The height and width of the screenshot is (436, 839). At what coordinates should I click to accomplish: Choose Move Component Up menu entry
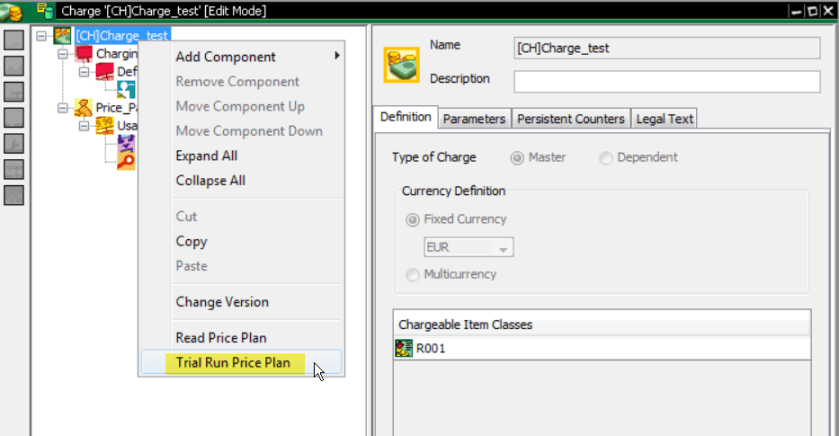pos(241,106)
